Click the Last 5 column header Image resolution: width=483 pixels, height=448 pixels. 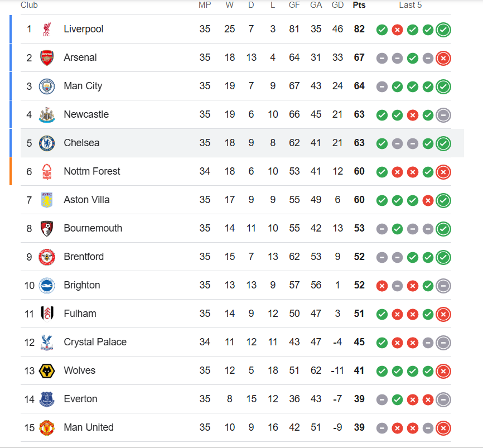pyautogui.click(x=410, y=5)
